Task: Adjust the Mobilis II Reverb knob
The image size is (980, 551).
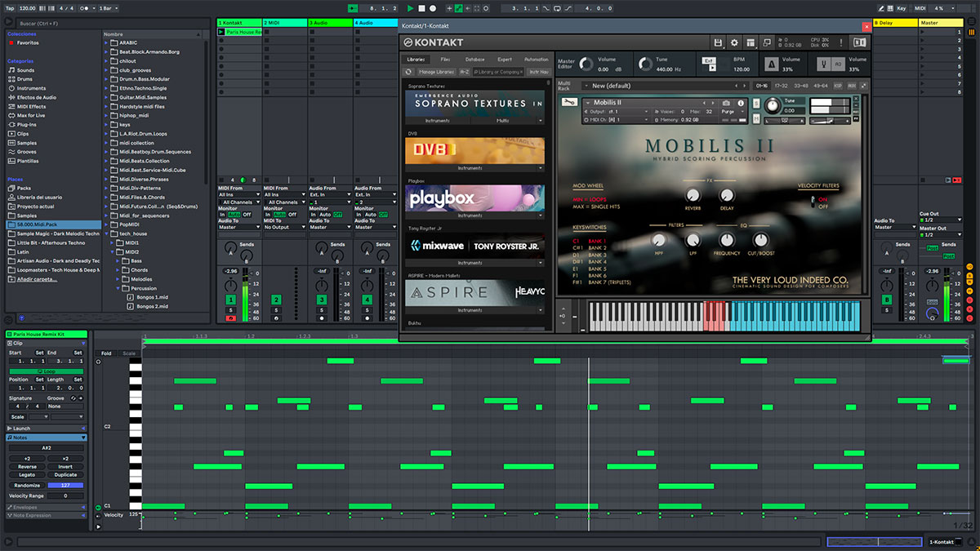Action: point(693,195)
